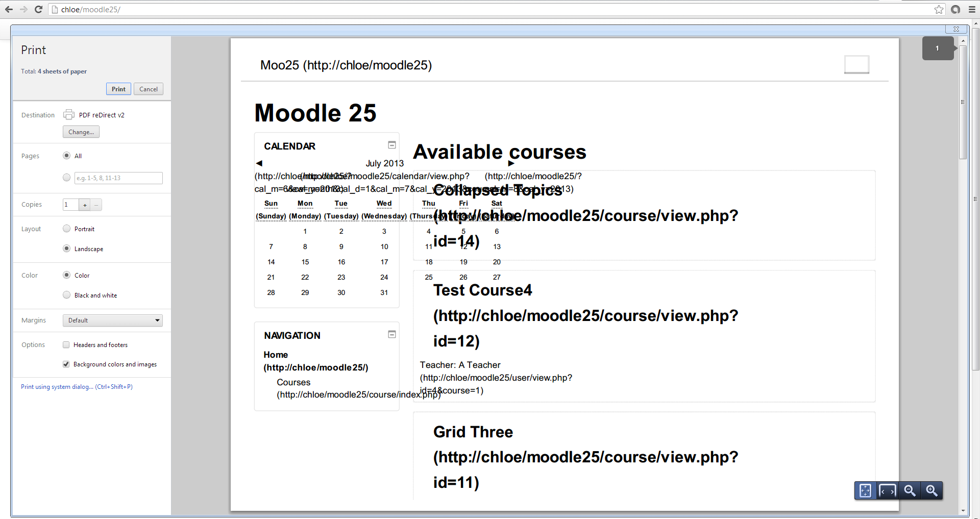Click the fit-to-page preview icon
Screen dimensions: 980x519
click(x=866, y=490)
